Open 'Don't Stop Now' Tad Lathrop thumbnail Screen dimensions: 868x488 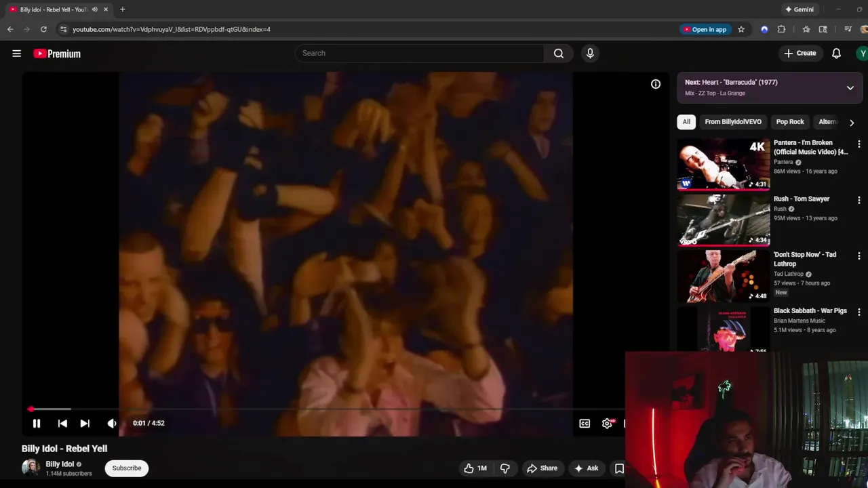pyautogui.click(x=724, y=276)
